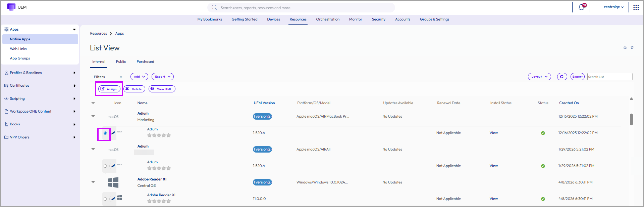The height and width of the screenshot is (207, 644).
Task: Select the radio button for Adobe Reader XI 11.0.0.0
Action: tap(105, 199)
